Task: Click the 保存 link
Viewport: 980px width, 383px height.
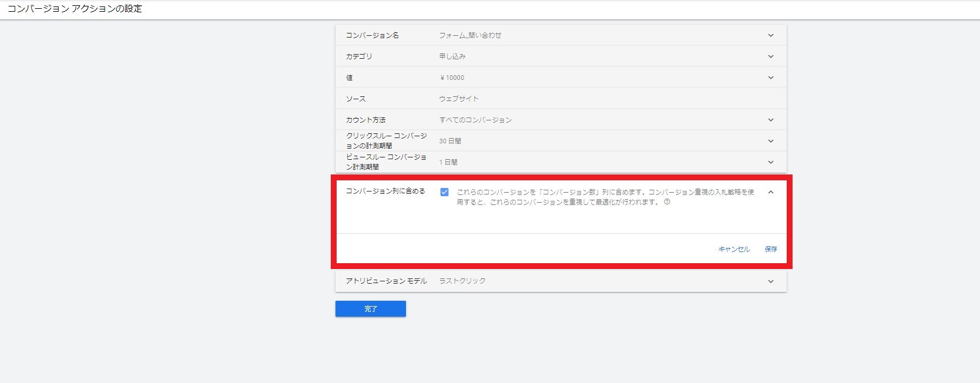Action: (x=771, y=249)
